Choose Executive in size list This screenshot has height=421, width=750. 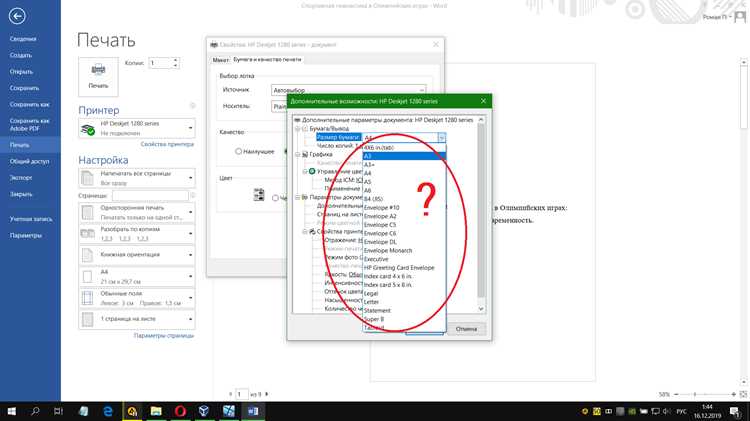click(x=404, y=259)
